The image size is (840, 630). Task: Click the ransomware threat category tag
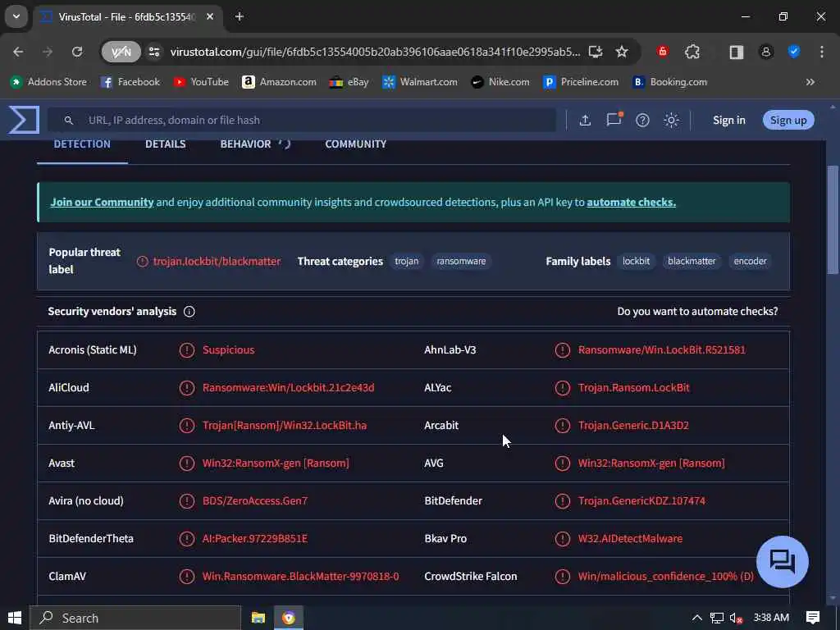pyautogui.click(x=461, y=262)
